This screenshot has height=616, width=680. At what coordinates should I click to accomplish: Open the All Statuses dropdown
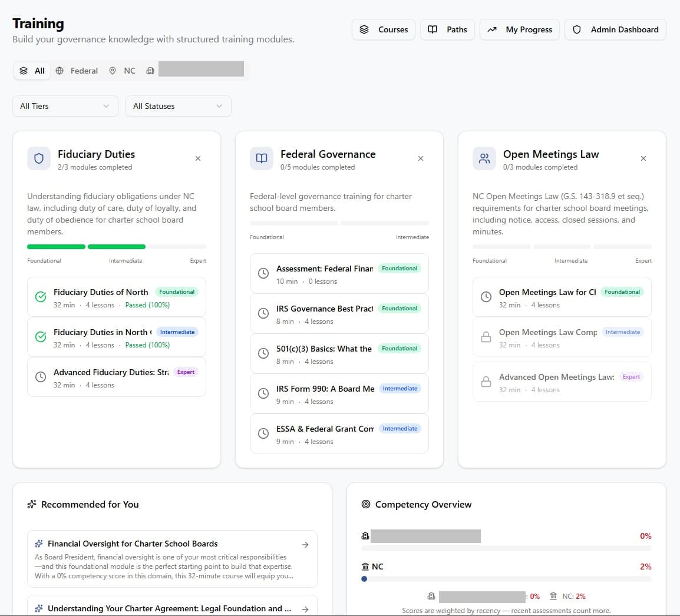[178, 106]
